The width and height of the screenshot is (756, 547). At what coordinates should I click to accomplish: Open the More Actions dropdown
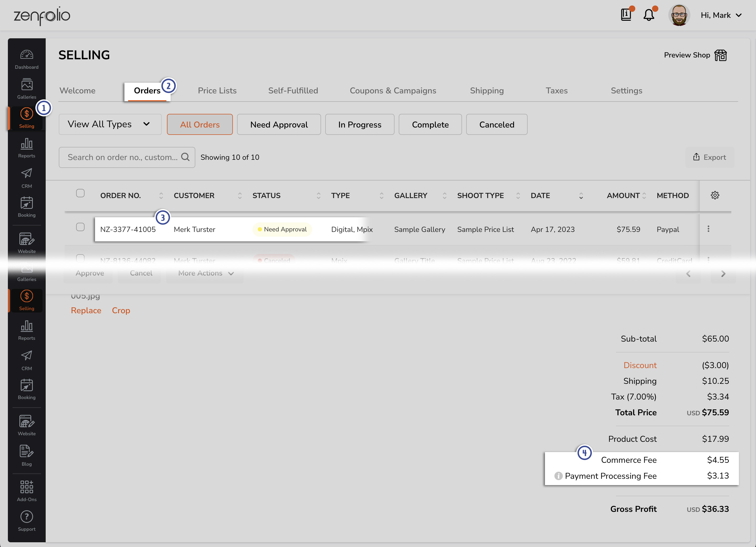point(205,273)
